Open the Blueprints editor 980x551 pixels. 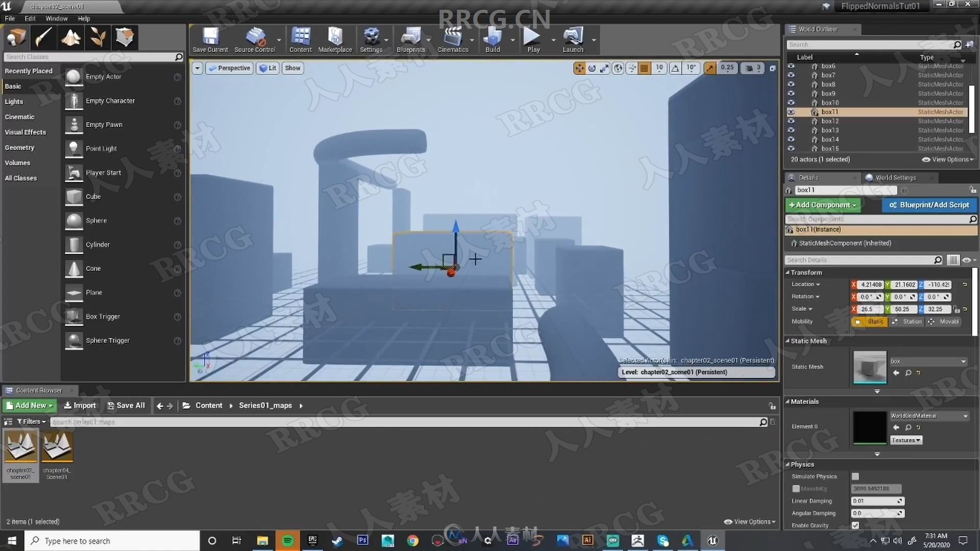click(x=410, y=38)
